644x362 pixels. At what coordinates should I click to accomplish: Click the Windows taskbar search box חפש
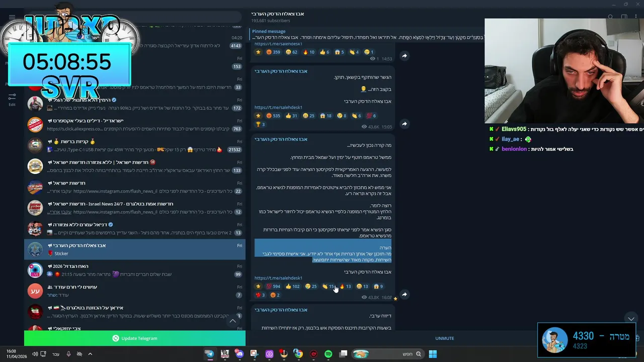click(388, 354)
